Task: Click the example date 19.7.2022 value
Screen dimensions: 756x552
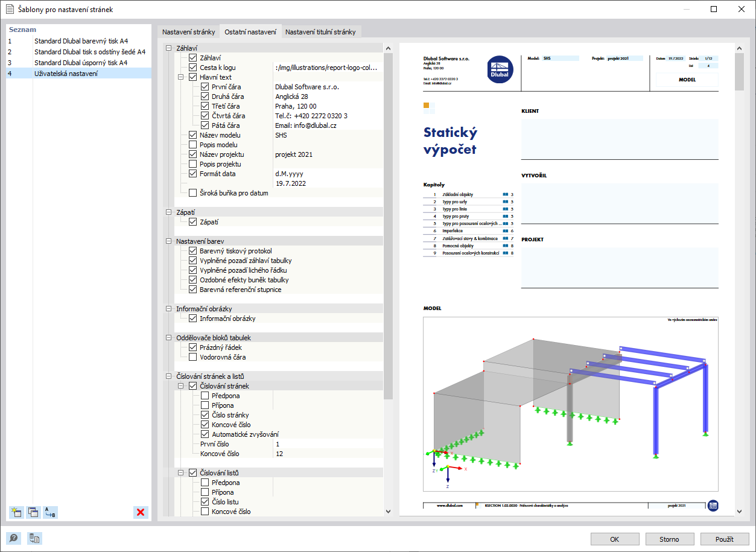Action: click(328, 183)
